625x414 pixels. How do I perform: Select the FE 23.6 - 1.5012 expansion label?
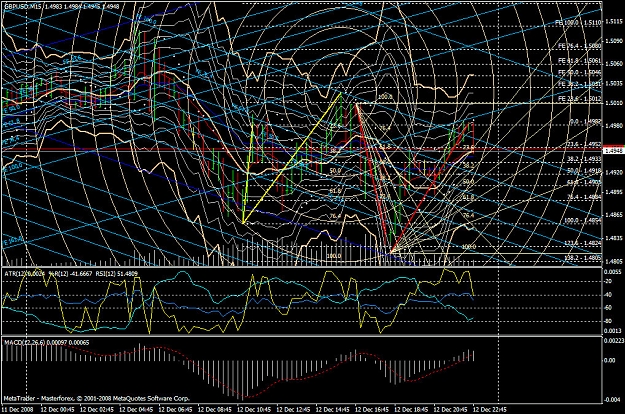[580, 98]
